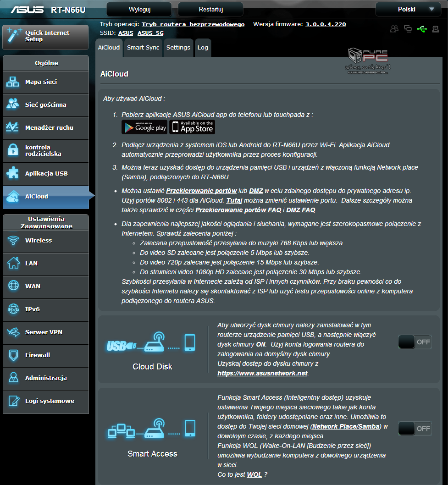Viewport: 448px width, 485px height.
Task: Click the printer status icon at top right
Action: [x=436, y=29]
